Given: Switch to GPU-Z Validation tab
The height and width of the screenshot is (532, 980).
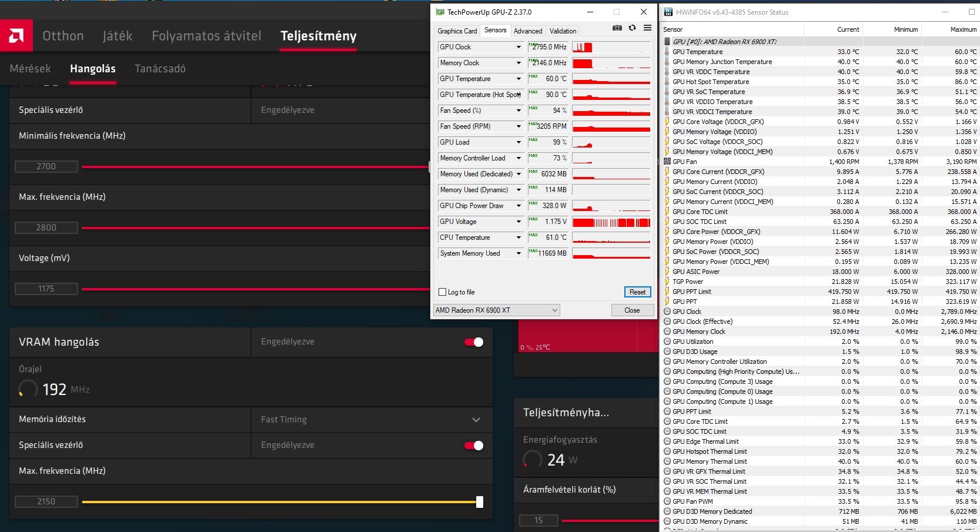Looking at the screenshot, I should (563, 31).
